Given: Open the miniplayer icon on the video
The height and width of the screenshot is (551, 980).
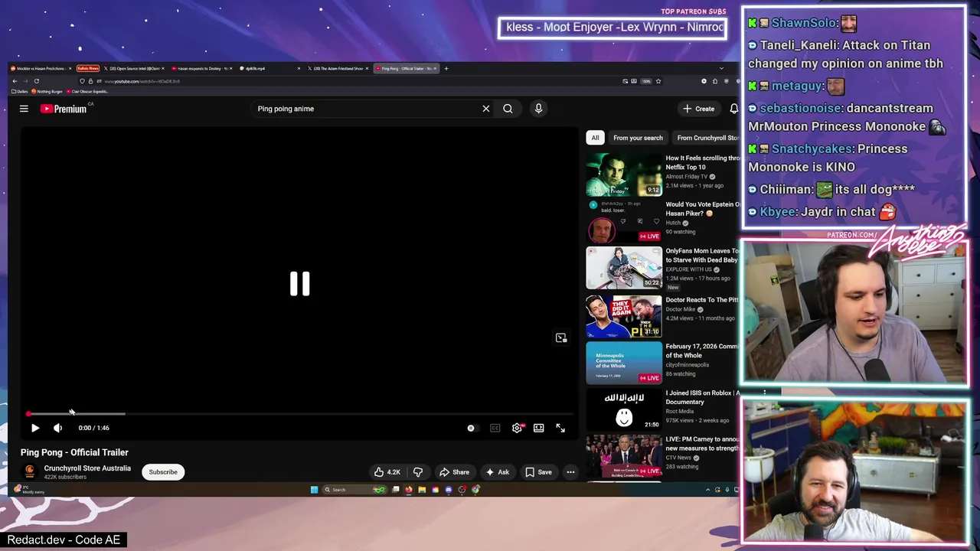Looking at the screenshot, I should 561,337.
